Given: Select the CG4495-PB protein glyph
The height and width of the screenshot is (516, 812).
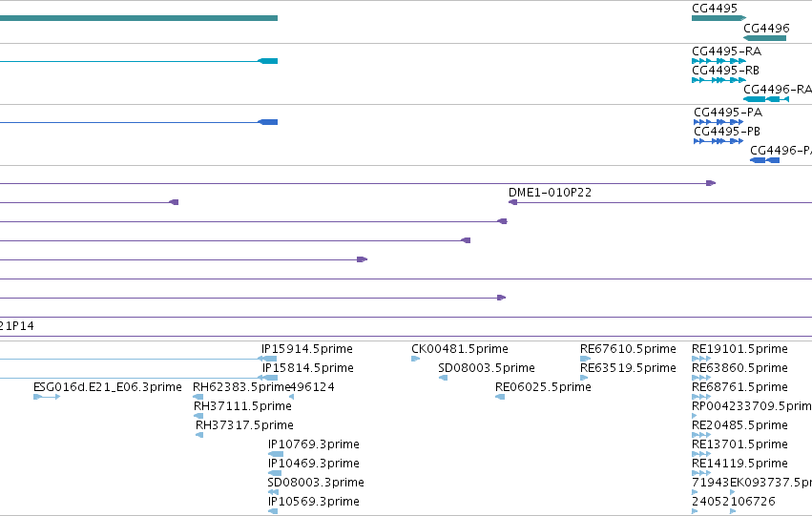Looking at the screenshot, I should 718,141.
